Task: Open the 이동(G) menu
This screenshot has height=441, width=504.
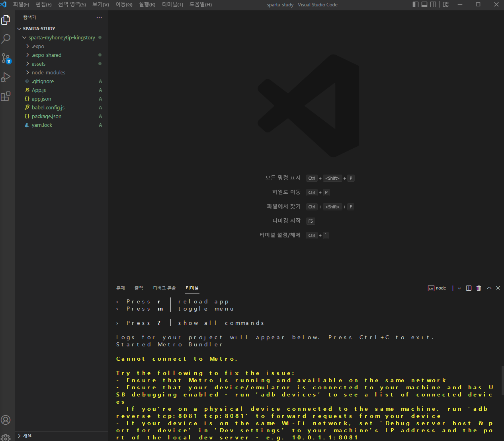Action: [124, 4]
